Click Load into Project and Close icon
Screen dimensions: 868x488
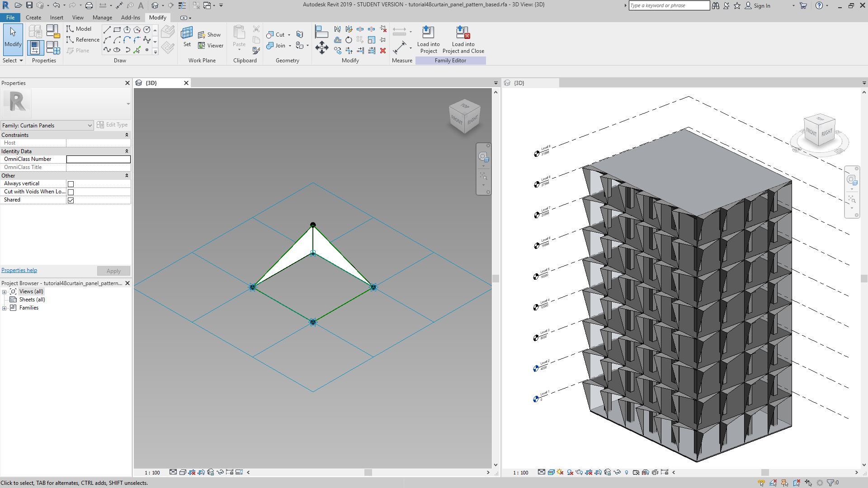462,33
